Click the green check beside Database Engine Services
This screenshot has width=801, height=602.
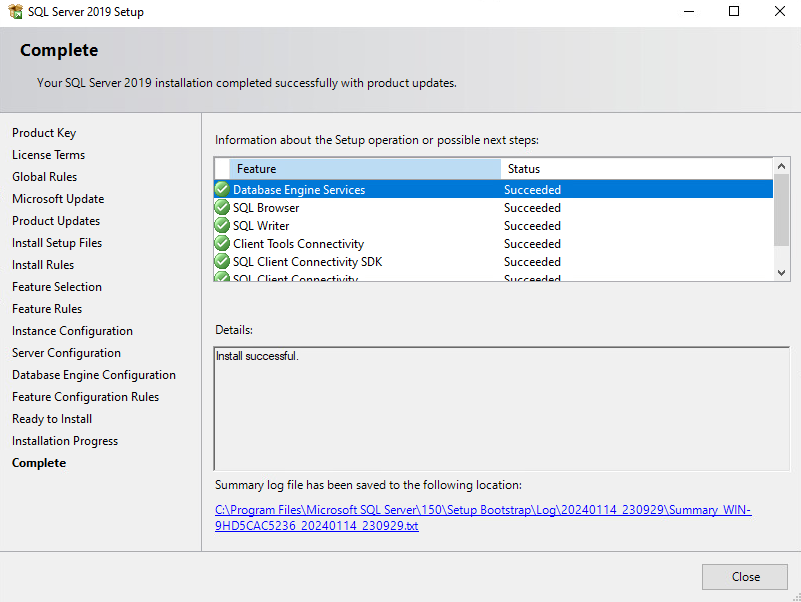coord(222,189)
